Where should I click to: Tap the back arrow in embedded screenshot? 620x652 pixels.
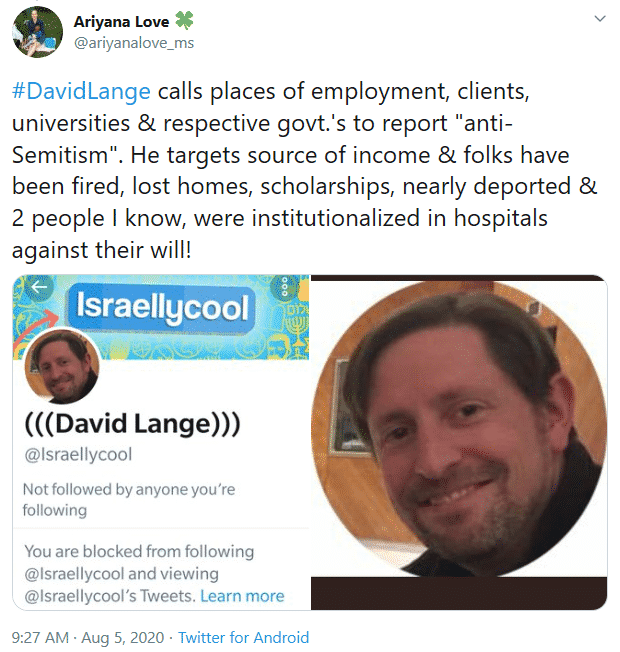pyautogui.click(x=39, y=287)
